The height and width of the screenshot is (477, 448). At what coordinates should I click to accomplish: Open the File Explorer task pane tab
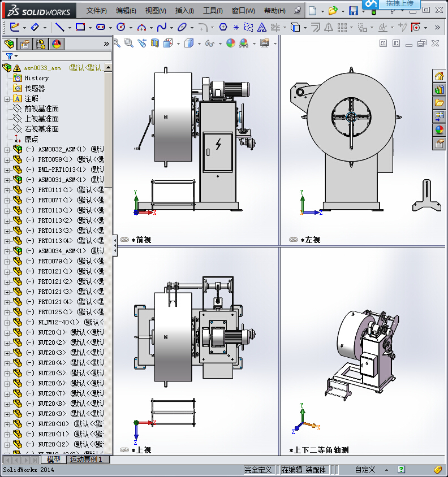tap(439, 103)
